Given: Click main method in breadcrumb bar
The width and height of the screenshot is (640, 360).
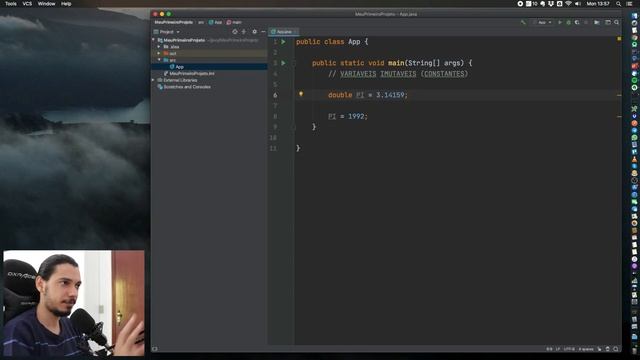Looking at the screenshot, I should point(234,22).
